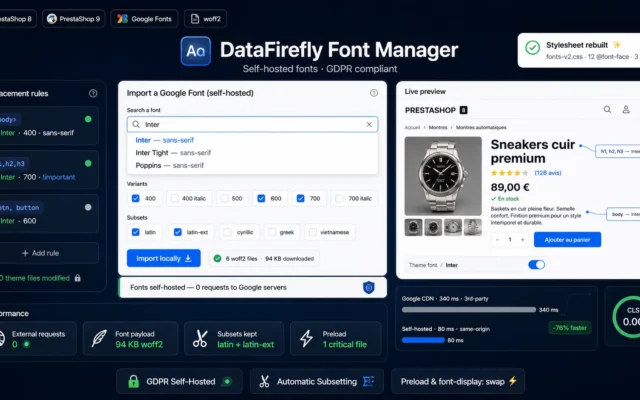Uncheck the latin subset checkbox
The height and width of the screenshot is (400, 640).
tap(136, 232)
